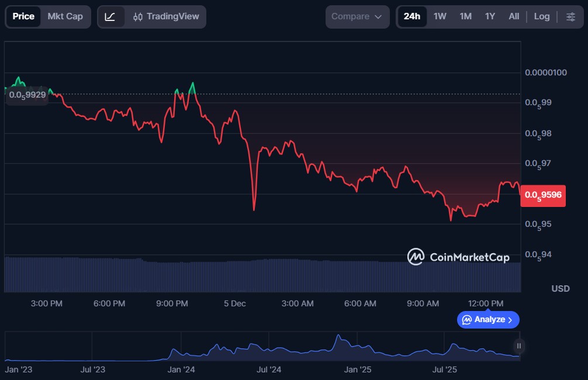Open the chart settings sliders icon
Screen dimensions: 588x380
pyautogui.click(x=570, y=16)
